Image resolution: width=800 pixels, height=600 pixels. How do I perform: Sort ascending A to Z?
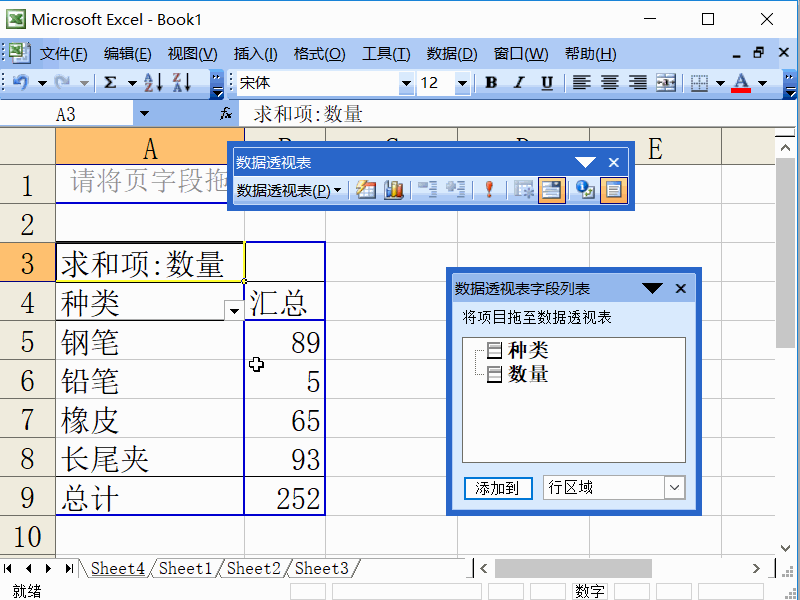tap(153, 82)
